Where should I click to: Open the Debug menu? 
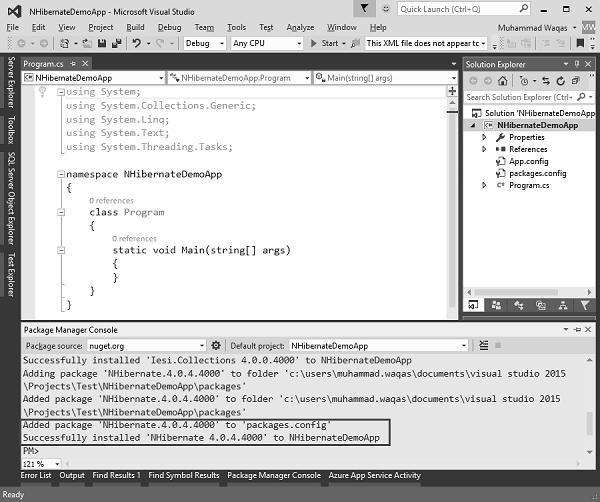[x=170, y=27]
